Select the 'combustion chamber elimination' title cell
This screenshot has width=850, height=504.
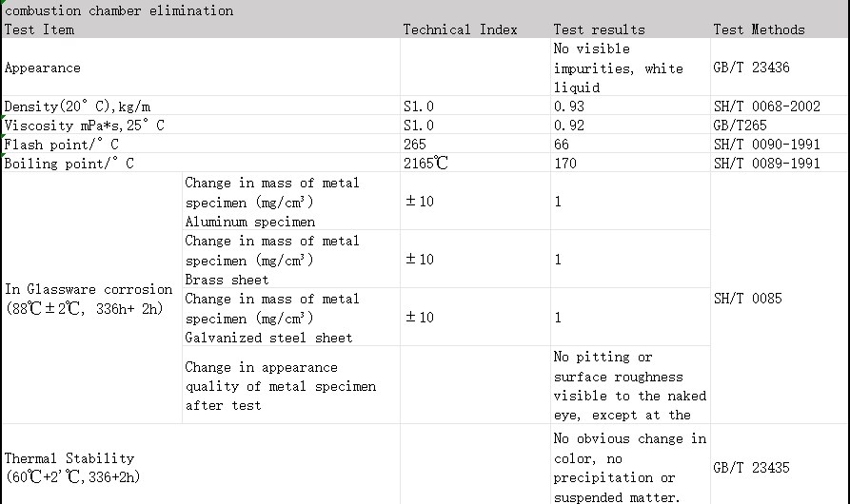pyautogui.click(x=119, y=10)
